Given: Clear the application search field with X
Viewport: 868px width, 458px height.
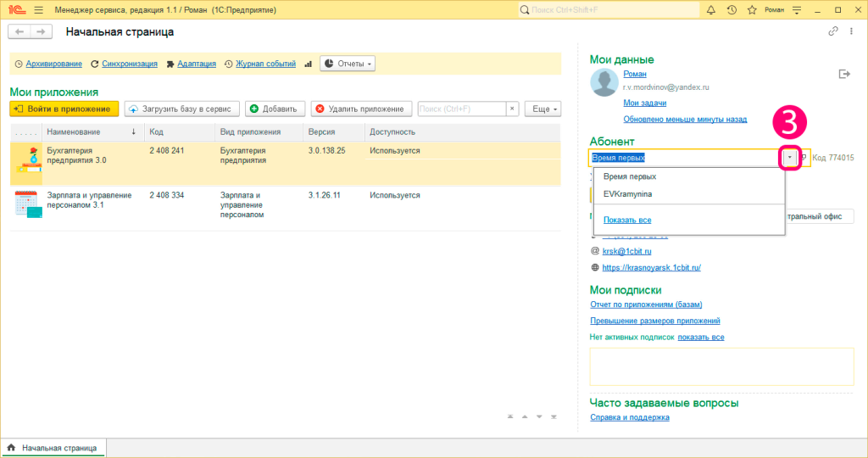Looking at the screenshot, I should 512,109.
